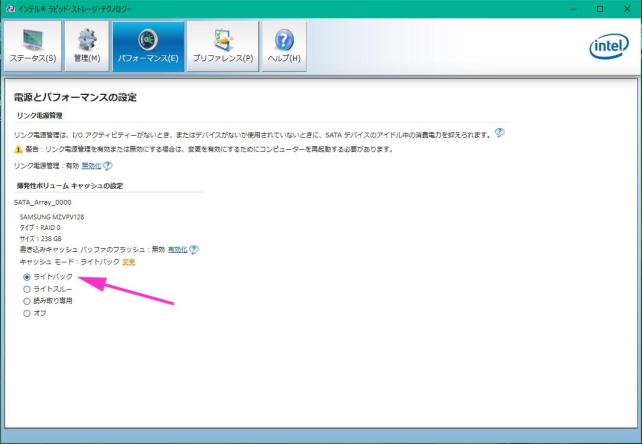This screenshot has width=642, height=444.
Task: Click the yellow warning triangle icon
Action: pos(18,150)
